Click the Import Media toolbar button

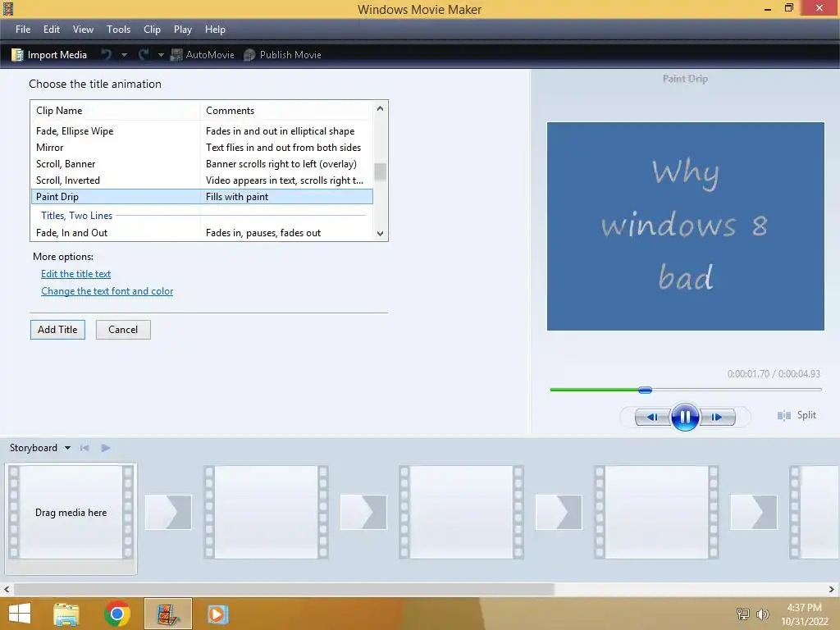coord(49,55)
